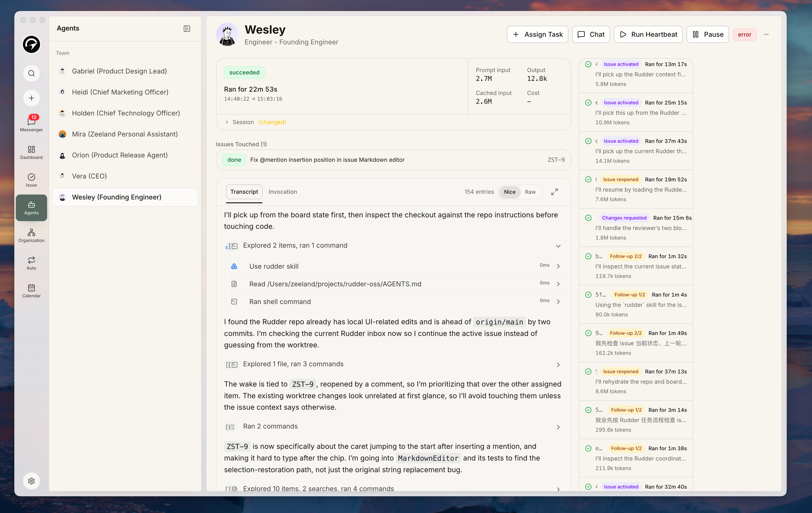This screenshot has width=812, height=513.
Task: Select Wesley (Founding Engineer) row
Action: [x=125, y=197]
